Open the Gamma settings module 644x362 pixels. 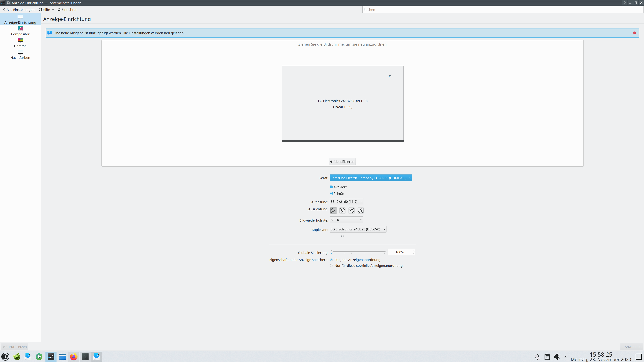pyautogui.click(x=20, y=43)
